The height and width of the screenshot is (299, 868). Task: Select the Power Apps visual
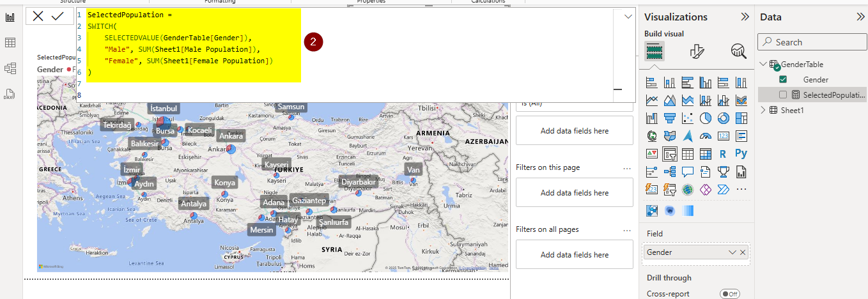click(706, 190)
